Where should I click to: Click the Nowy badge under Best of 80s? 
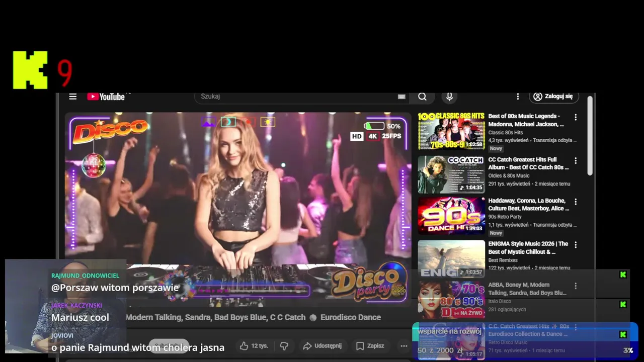(x=496, y=149)
